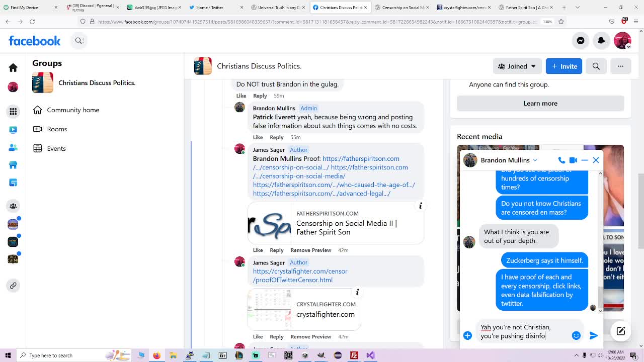Screen dimensions: 644x362
Task: Start a voice call with Brandon Mullins
Action: pyautogui.click(x=561, y=160)
